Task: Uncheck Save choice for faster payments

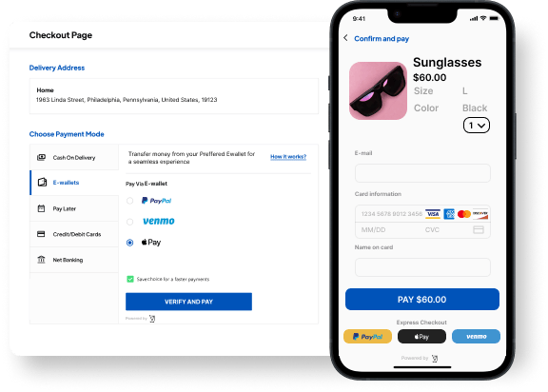Action: click(130, 279)
